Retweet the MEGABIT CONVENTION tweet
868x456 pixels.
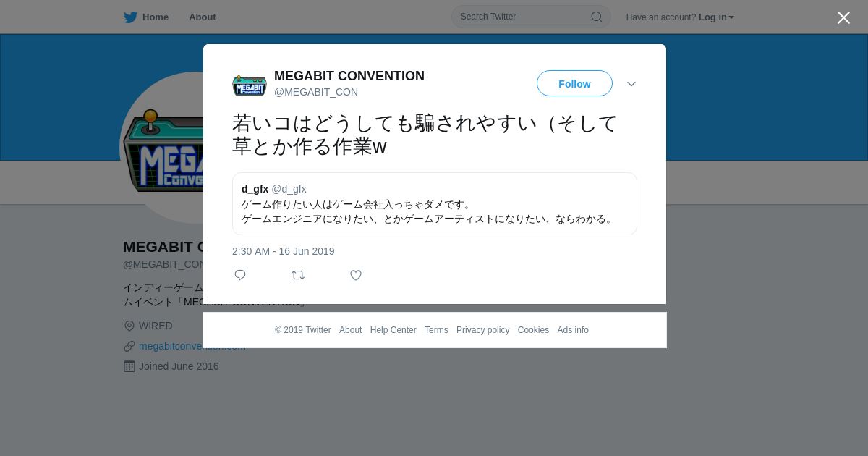click(298, 275)
